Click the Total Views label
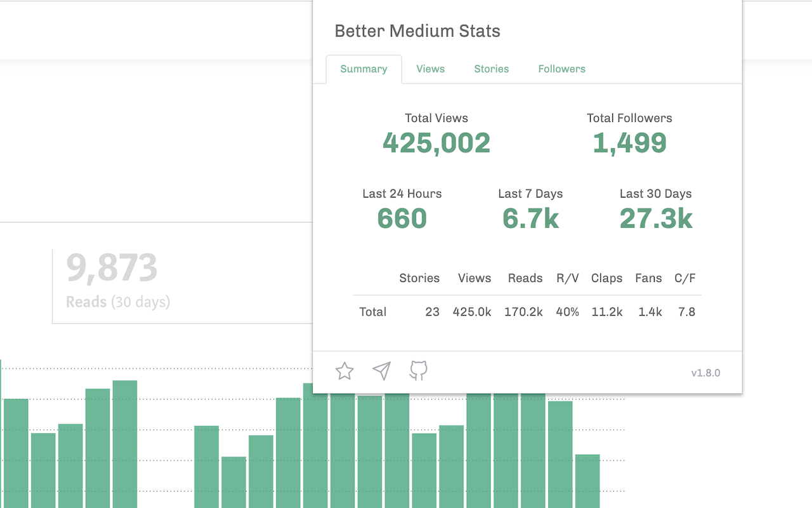Screen dimensions: 812x508 click(436, 118)
